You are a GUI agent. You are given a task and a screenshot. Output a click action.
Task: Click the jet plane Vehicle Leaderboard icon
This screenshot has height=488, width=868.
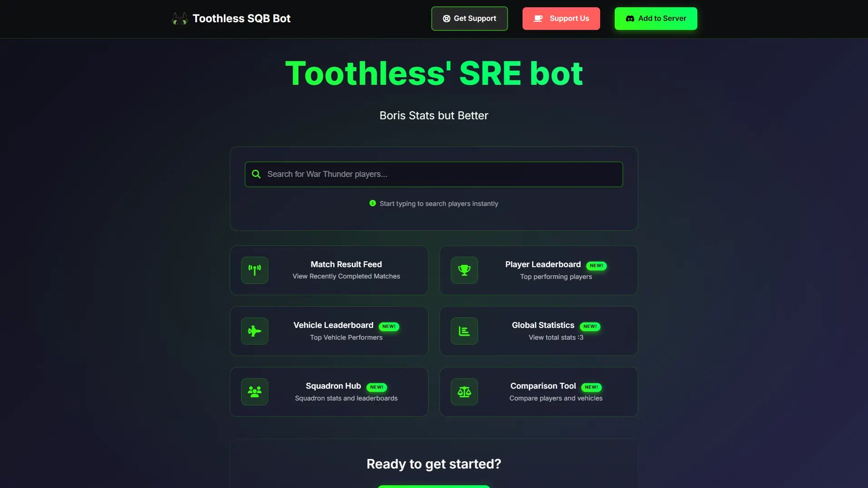click(x=255, y=331)
